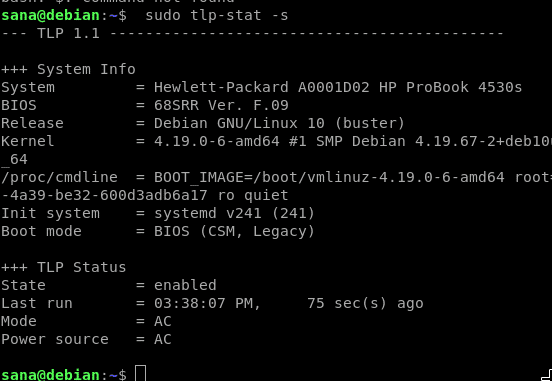This screenshot has height=381, width=552.
Task: Click the bottom 'sana@debian' prompt text
Action: (x=51, y=375)
